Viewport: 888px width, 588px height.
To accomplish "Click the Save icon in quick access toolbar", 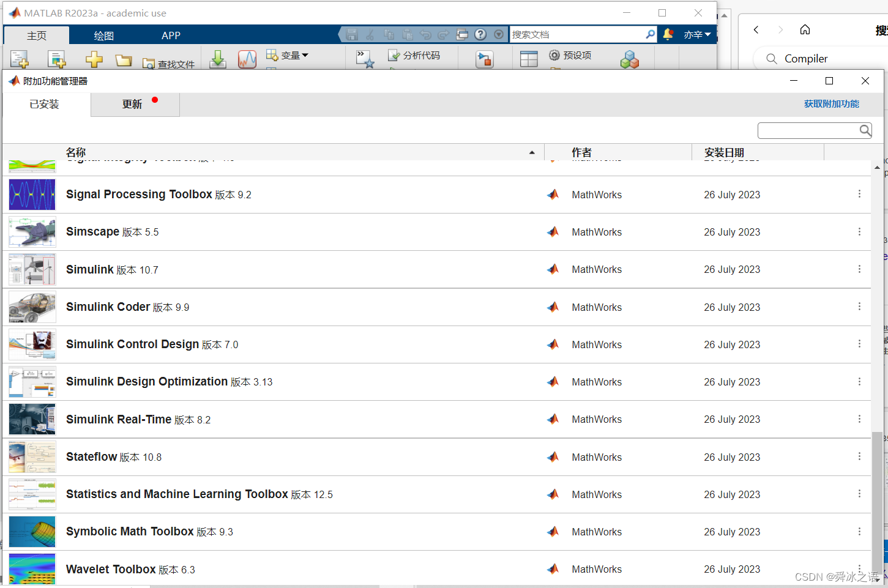I will tap(352, 34).
